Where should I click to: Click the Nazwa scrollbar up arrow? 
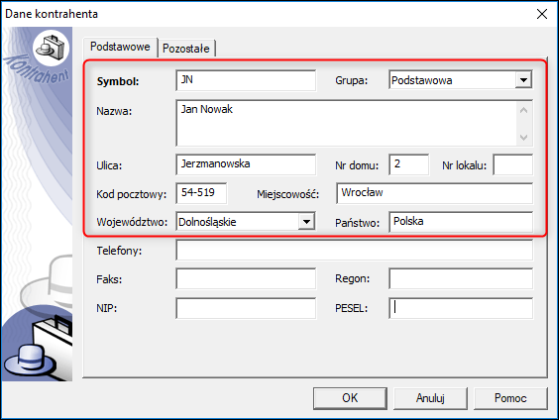click(x=524, y=111)
